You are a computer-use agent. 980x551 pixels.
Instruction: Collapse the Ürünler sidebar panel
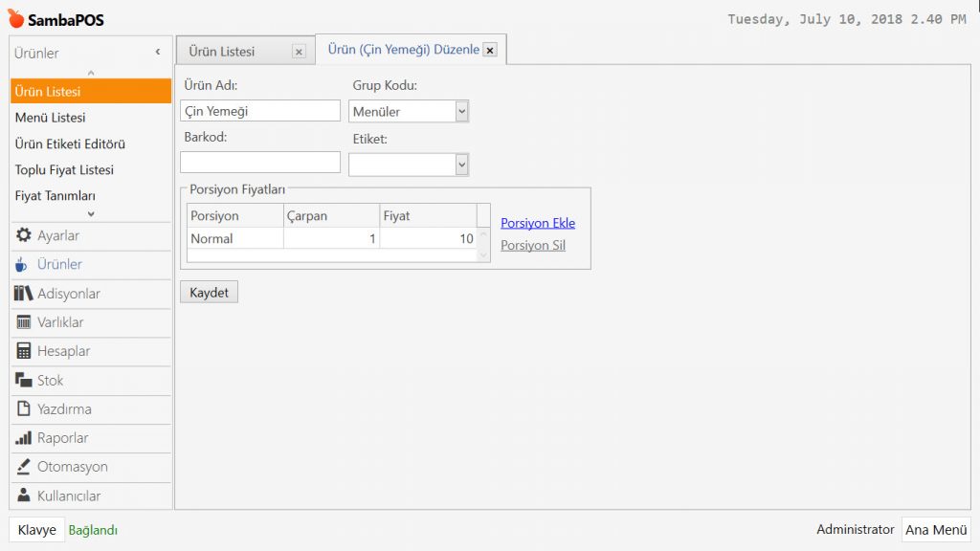pyautogui.click(x=157, y=53)
